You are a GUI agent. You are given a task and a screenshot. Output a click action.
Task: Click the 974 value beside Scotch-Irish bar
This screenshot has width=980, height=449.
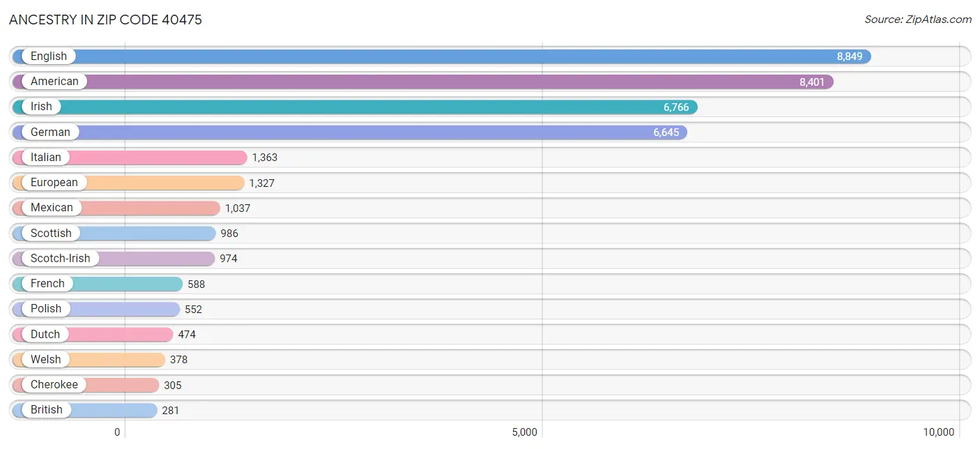click(229, 259)
